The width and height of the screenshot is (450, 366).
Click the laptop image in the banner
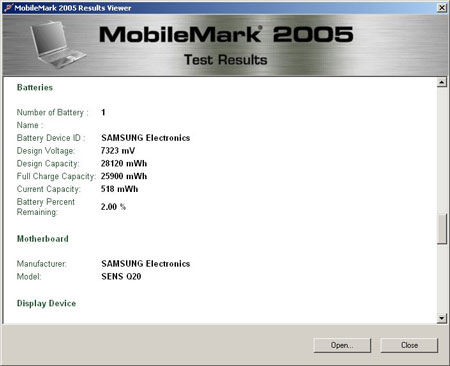coord(58,45)
